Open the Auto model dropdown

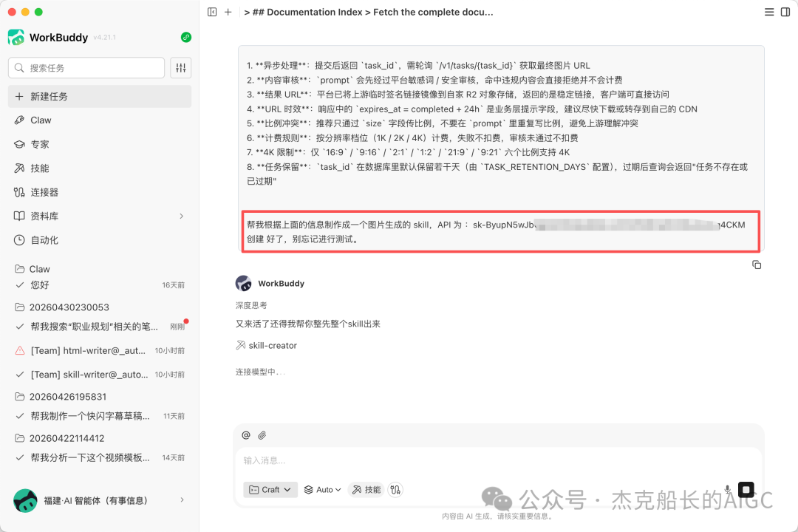323,490
